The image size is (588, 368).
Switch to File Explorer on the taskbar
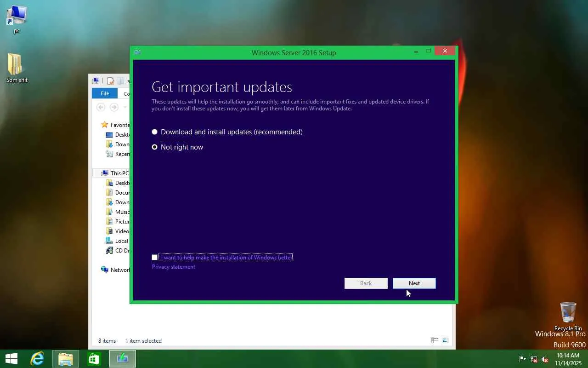(65, 359)
